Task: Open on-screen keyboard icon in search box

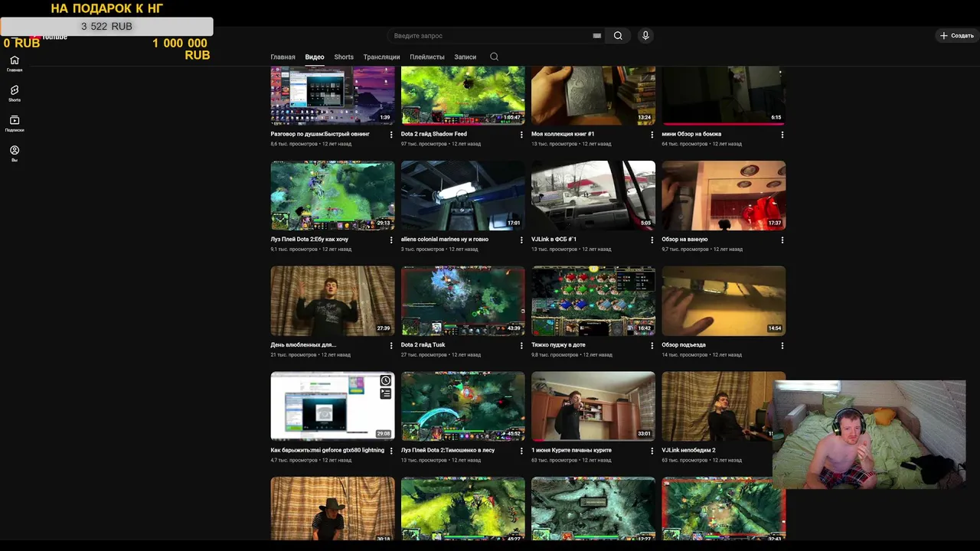Action: click(x=596, y=36)
